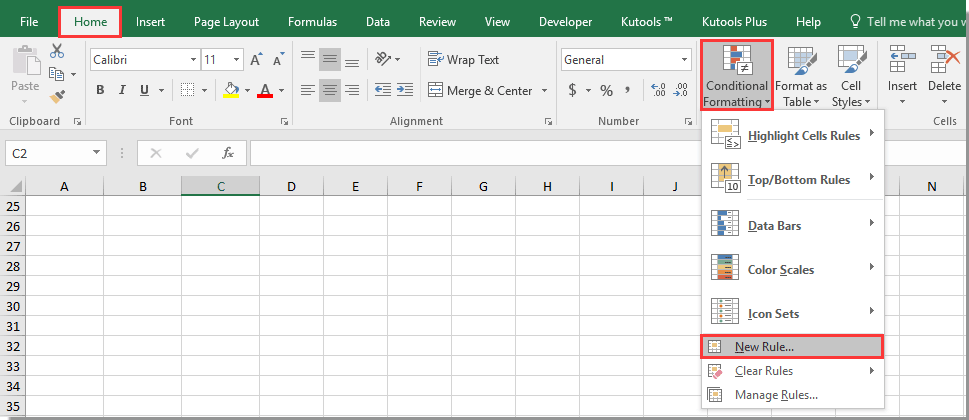Toggle Bold formatting
Screen dimensions: 969x420
100,90
